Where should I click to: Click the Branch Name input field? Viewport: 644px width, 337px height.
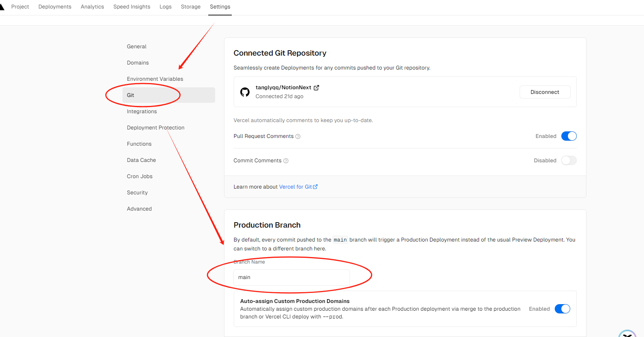pyautogui.click(x=292, y=277)
